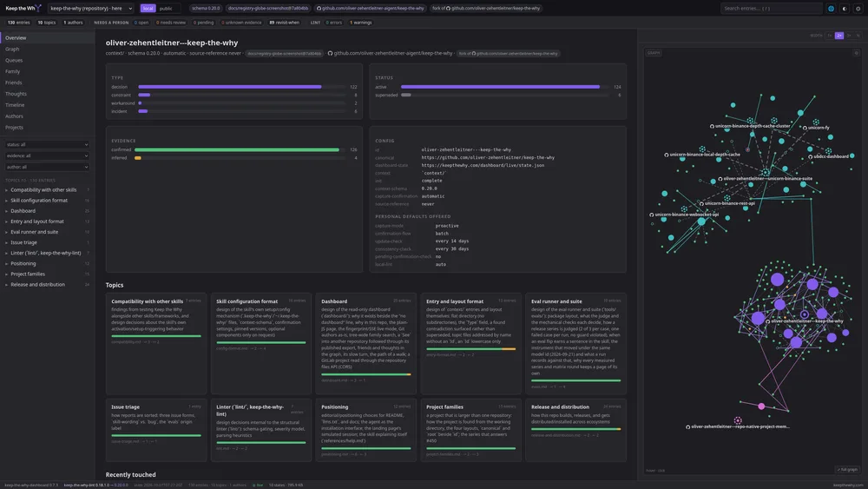Click the docs/registry-globe-screenshot chip in top bar

(x=268, y=9)
